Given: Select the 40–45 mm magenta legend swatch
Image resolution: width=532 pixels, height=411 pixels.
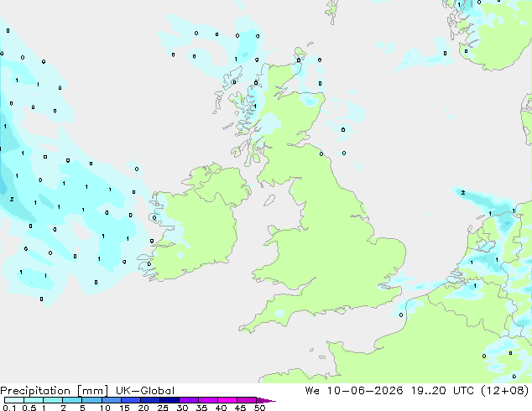Looking at the screenshot, I should (x=227, y=400).
